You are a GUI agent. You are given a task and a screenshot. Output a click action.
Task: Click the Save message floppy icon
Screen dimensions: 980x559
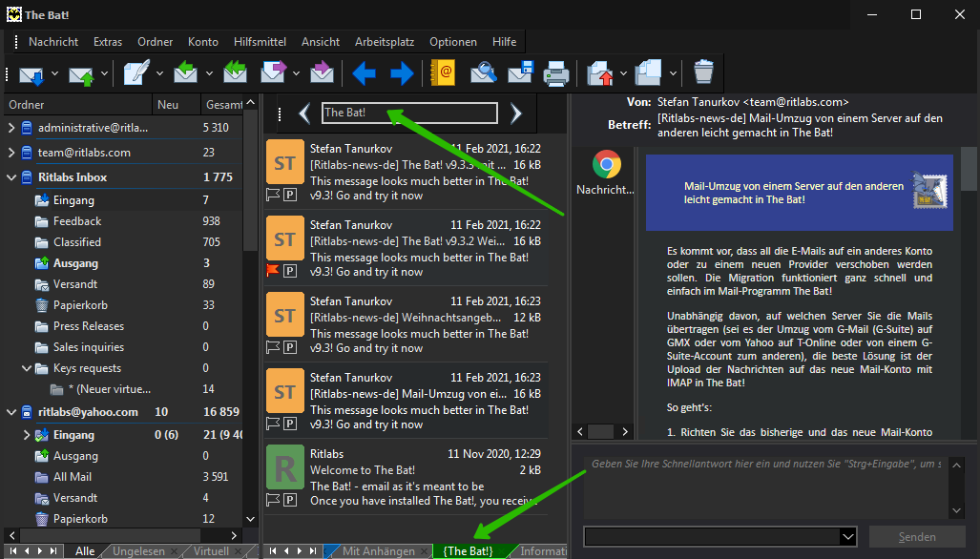520,73
